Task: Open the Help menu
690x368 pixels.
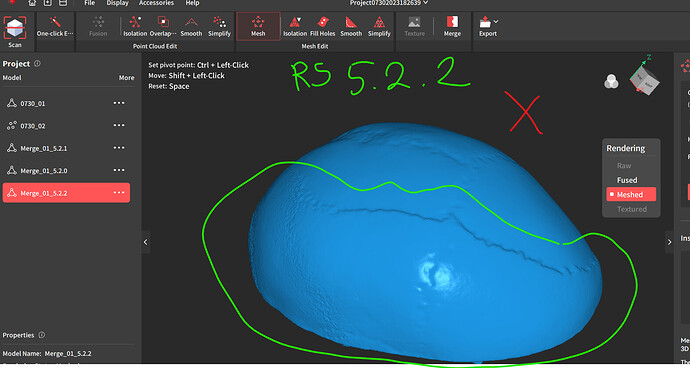Action: pyautogui.click(x=192, y=3)
